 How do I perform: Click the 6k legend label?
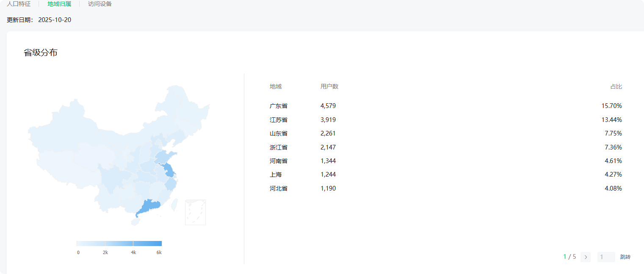(159, 252)
